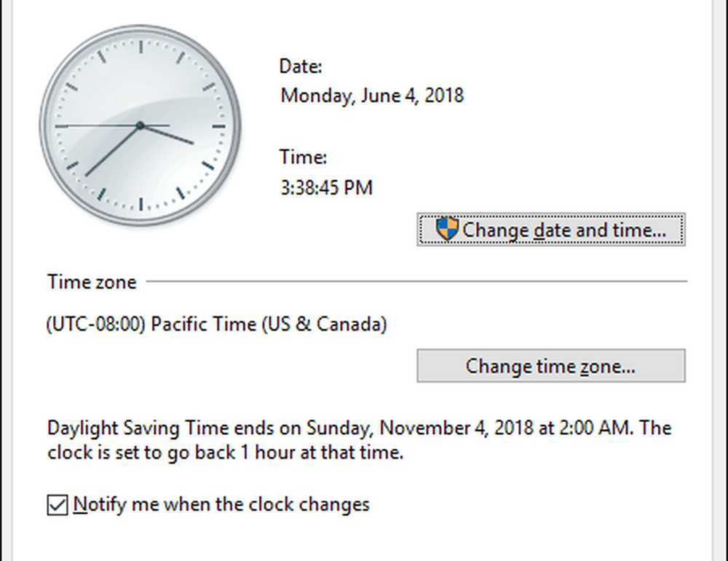
Task: Click the "Time:" label
Action: [x=303, y=157]
